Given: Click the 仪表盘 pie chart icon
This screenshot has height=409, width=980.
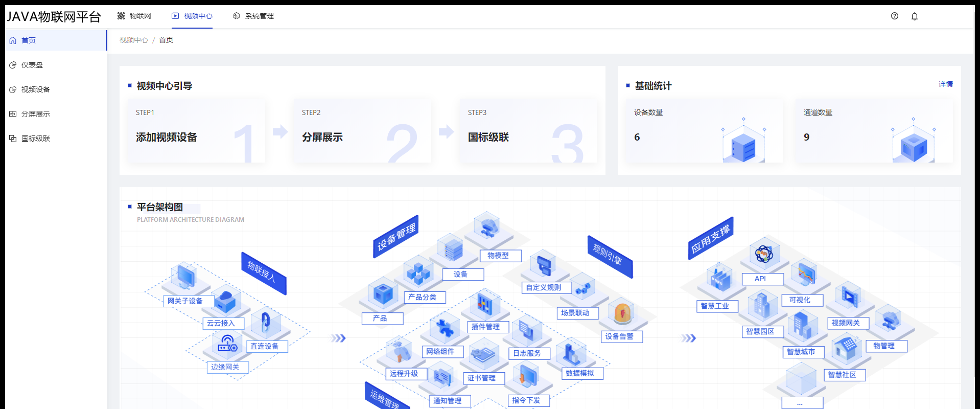Looking at the screenshot, I should 13,65.
